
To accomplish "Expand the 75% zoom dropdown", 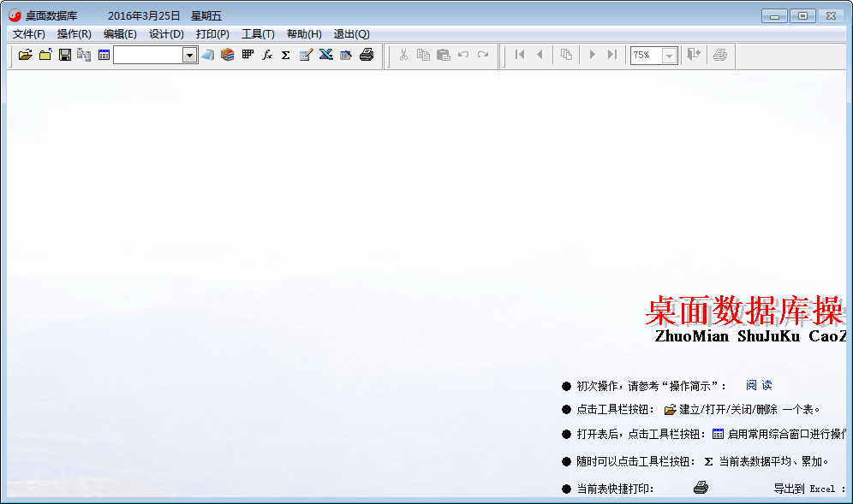I will (669, 55).
